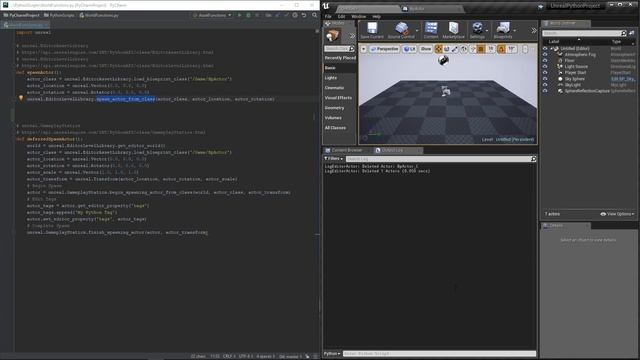
Task: Open the Output Log Filters dropdown
Action: pyautogui.click(x=333, y=159)
